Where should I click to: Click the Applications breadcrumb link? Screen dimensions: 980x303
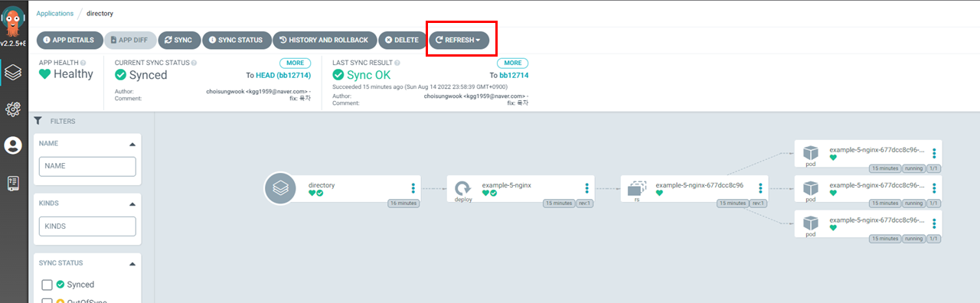point(55,13)
